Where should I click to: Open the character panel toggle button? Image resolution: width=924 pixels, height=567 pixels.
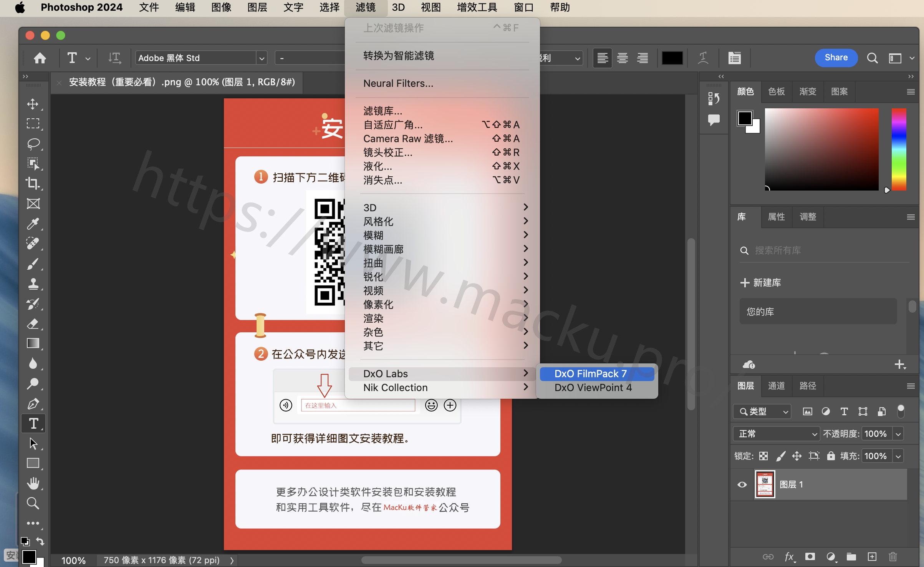734,58
